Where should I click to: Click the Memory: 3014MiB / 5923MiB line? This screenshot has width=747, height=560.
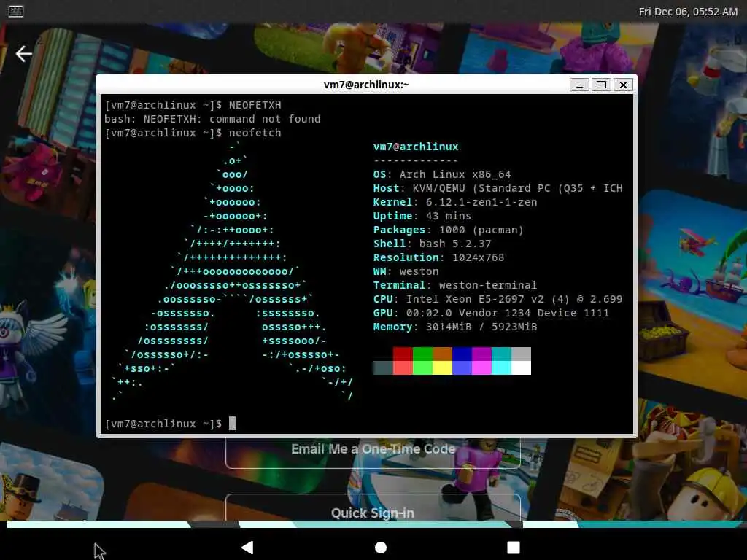(x=455, y=327)
